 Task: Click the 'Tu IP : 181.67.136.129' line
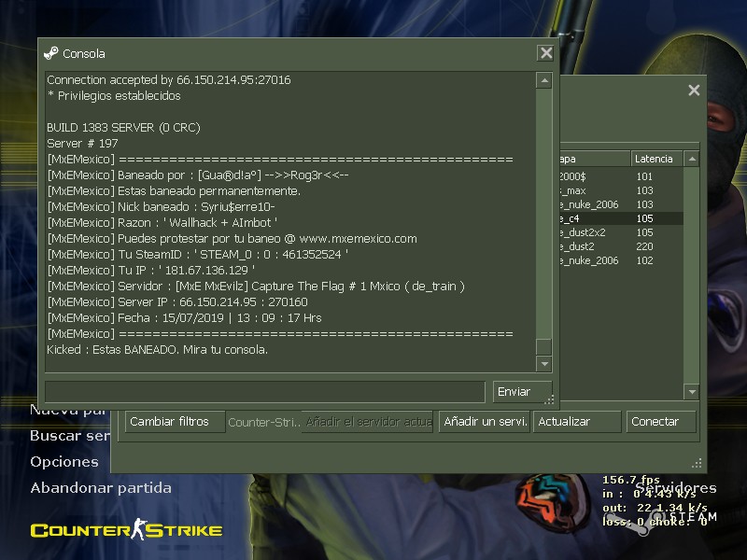tap(150, 271)
